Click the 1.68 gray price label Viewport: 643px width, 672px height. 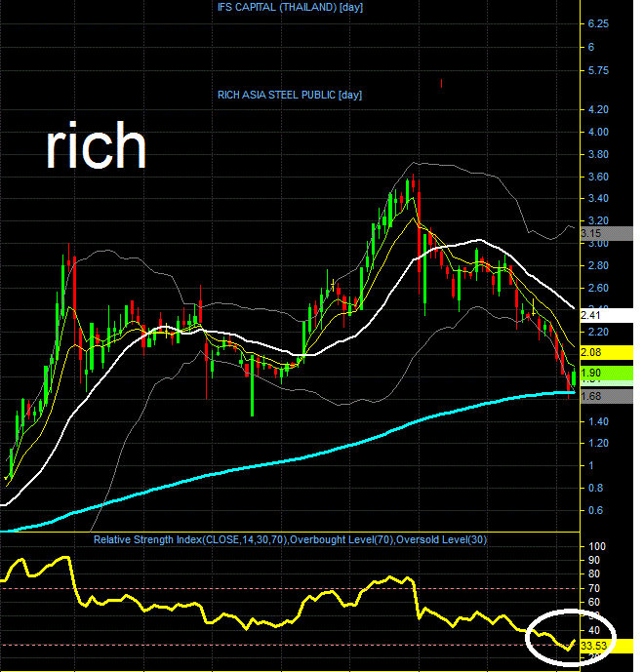click(x=606, y=396)
